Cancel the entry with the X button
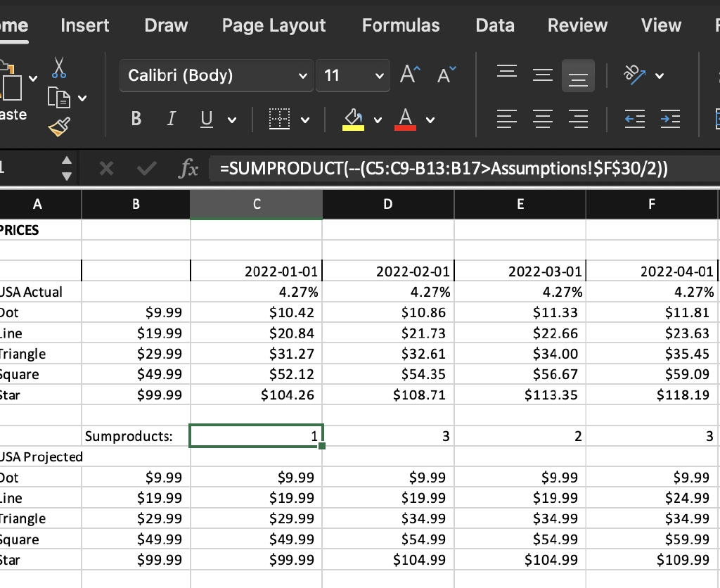720x588 pixels. (x=106, y=168)
